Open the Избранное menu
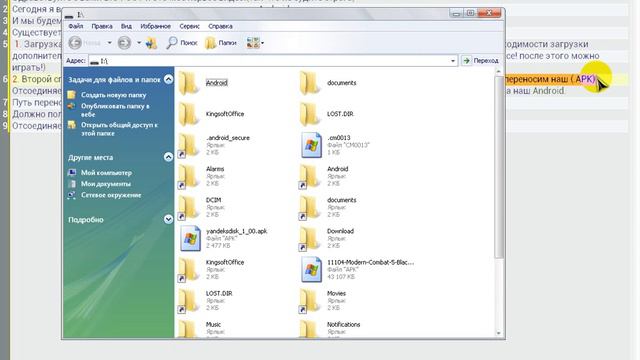Screen dimensions: 640x360 click(x=156, y=26)
